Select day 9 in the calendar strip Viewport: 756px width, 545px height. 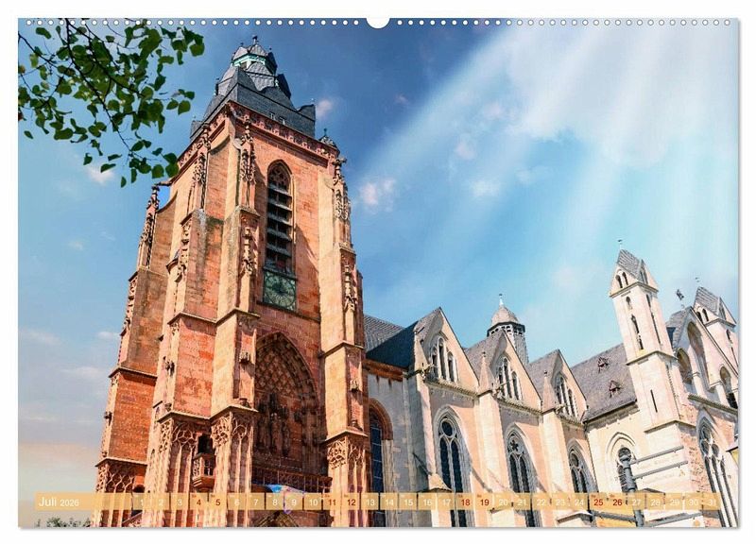point(294,502)
